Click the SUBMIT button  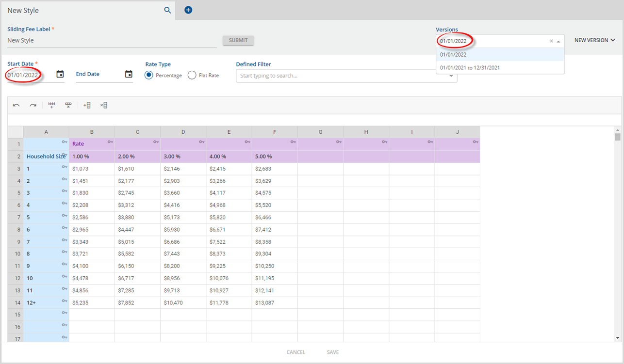point(238,40)
